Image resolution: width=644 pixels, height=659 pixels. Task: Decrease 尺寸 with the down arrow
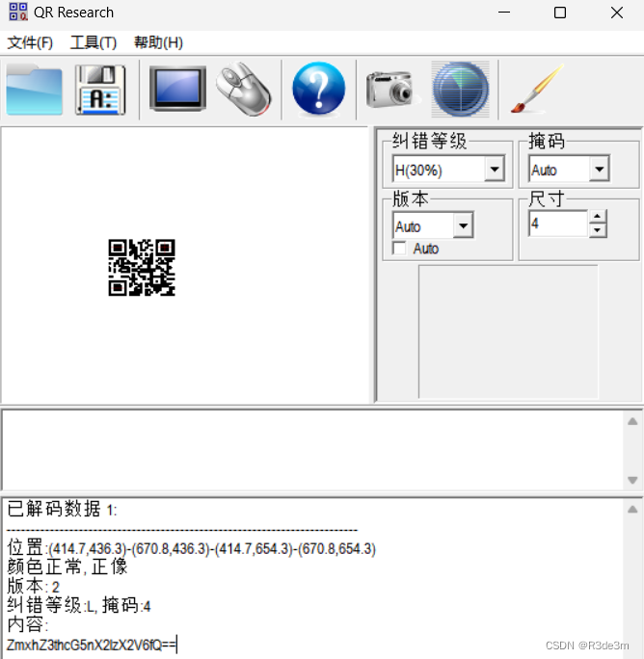(x=598, y=230)
